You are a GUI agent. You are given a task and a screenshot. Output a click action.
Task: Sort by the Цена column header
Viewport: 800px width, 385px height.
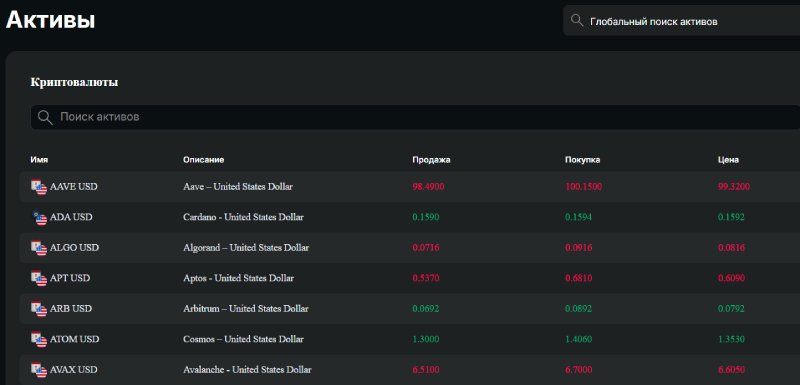(728, 160)
